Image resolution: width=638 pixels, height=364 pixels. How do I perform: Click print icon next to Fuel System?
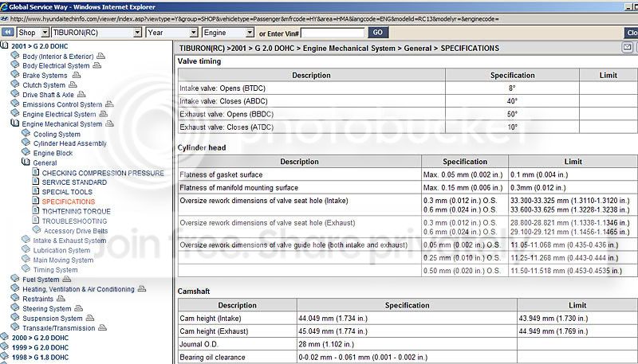tap(69, 279)
